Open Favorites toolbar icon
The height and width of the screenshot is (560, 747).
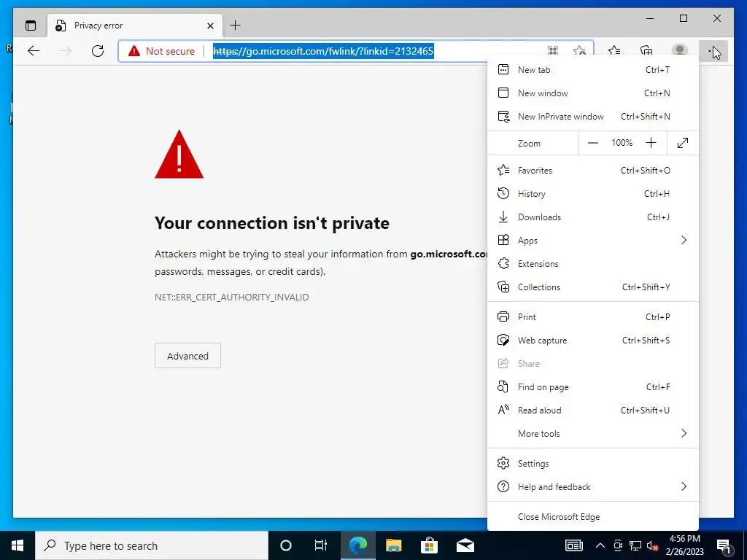coord(614,50)
